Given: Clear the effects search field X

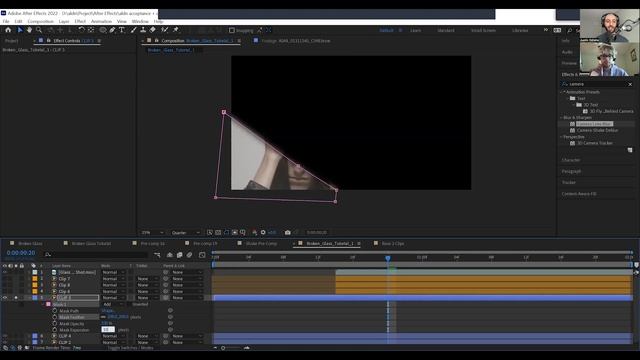Looking at the screenshot, I should coord(630,84).
